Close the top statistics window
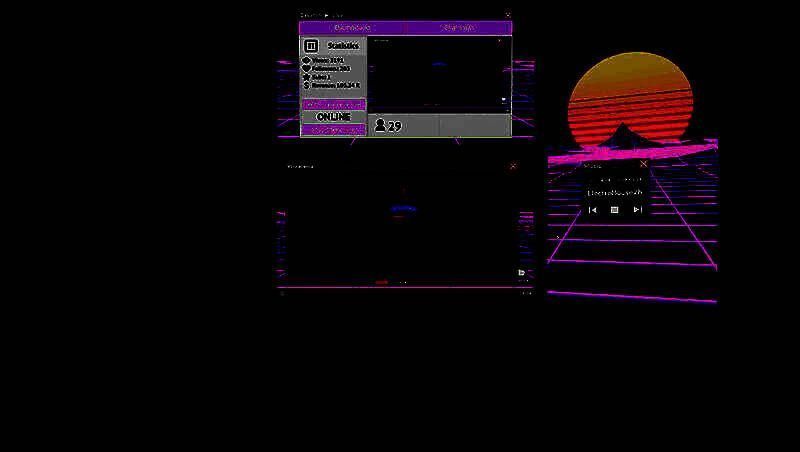The width and height of the screenshot is (800, 452). (507, 15)
